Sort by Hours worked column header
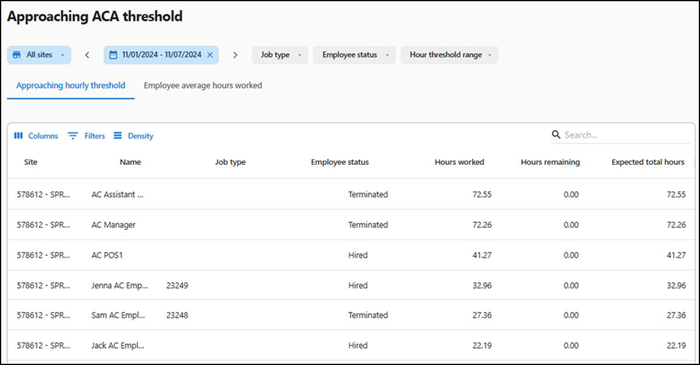The width and height of the screenshot is (700, 365). 459,162
